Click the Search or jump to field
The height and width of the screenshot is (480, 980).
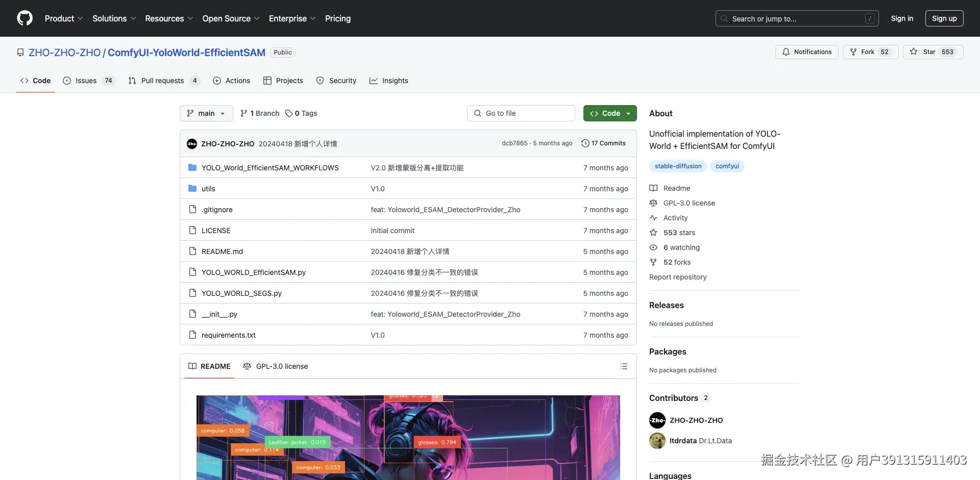pos(797,18)
